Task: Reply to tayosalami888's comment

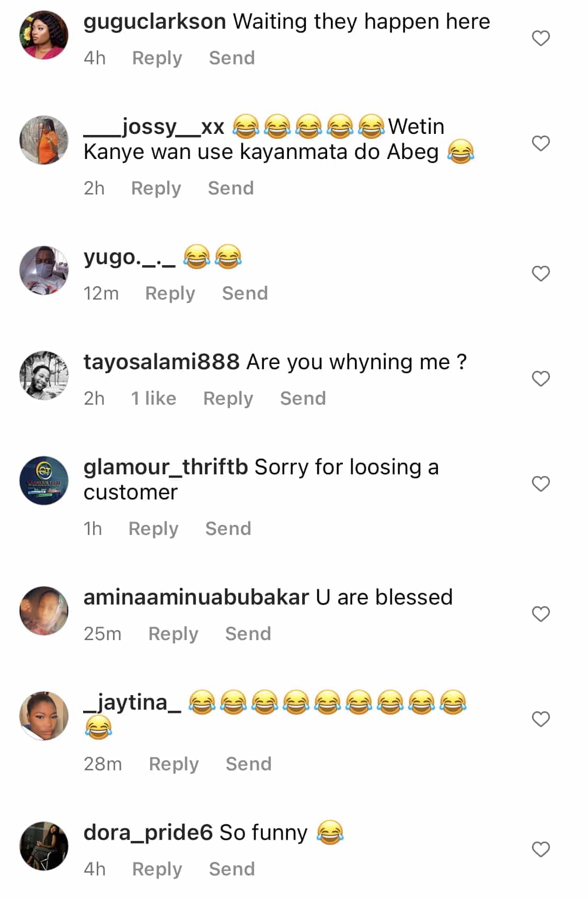Action: click(x=228, y=399)
